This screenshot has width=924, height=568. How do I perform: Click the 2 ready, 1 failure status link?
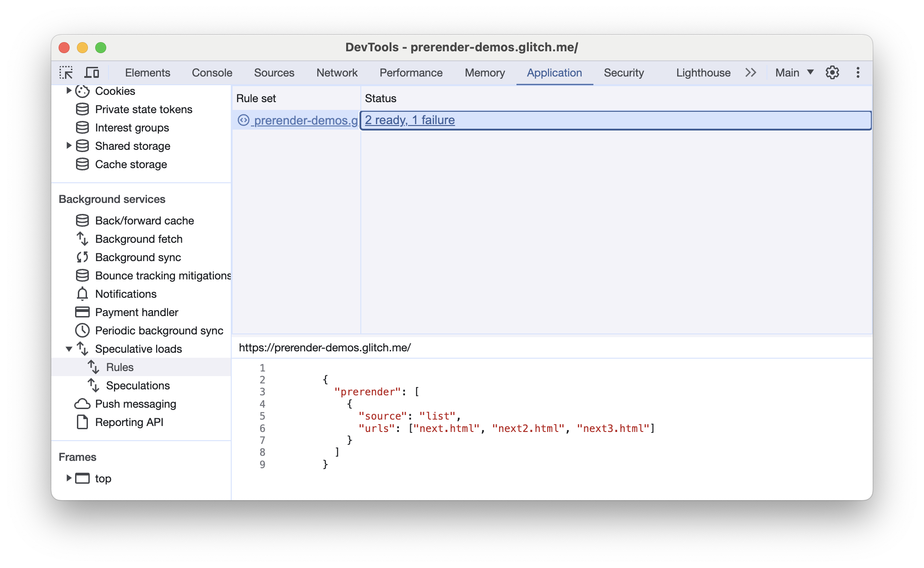[410, 120]
